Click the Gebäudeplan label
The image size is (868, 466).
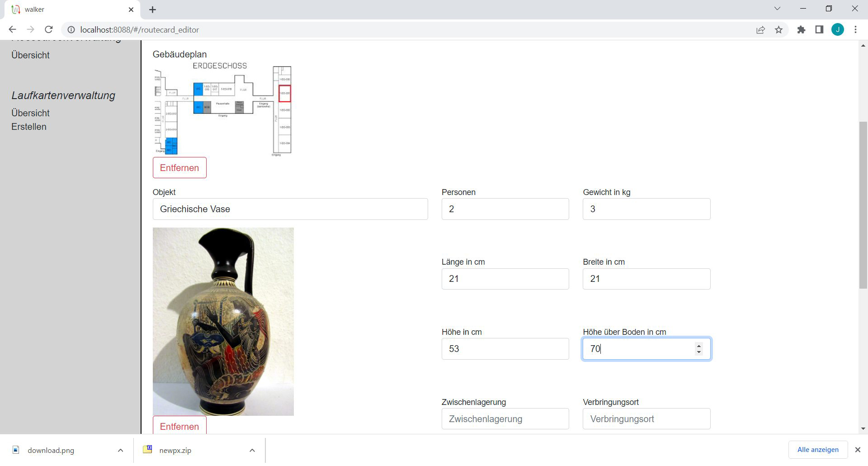(x=179, y=54)
